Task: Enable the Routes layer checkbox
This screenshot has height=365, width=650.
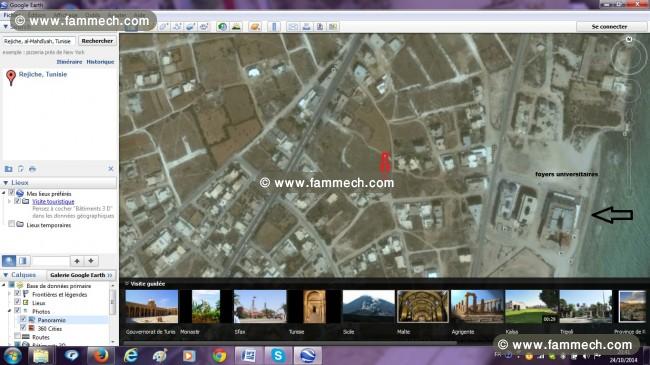Action: coord(17,336)
